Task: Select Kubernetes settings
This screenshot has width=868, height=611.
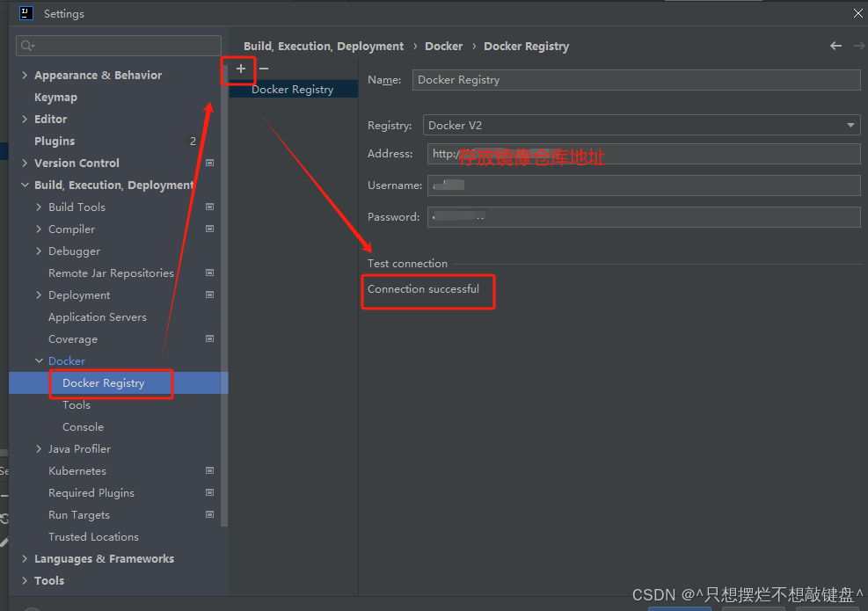Action: click(x=77, y=470)
